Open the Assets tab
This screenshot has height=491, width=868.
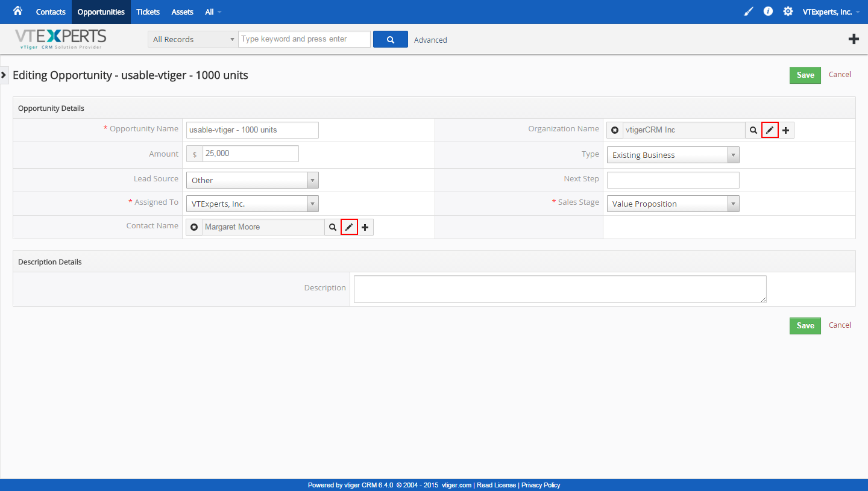(x=183, y=12)
